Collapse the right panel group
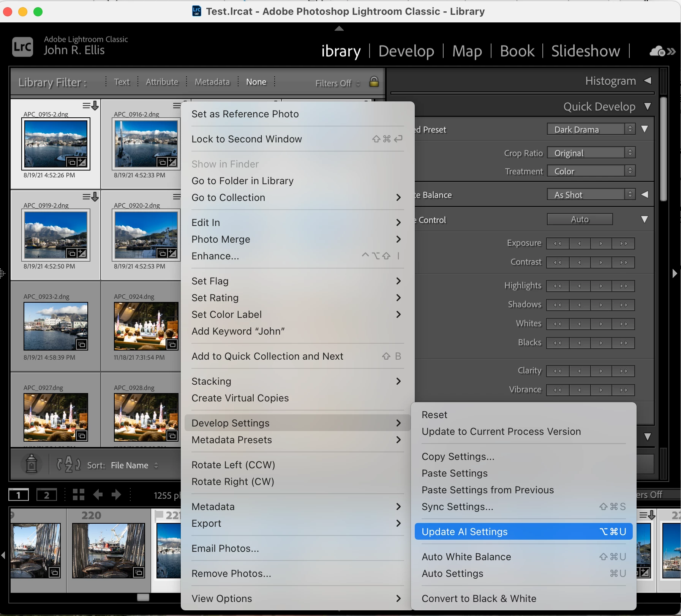This screenshot has width=681, height=616. point(675,273)
